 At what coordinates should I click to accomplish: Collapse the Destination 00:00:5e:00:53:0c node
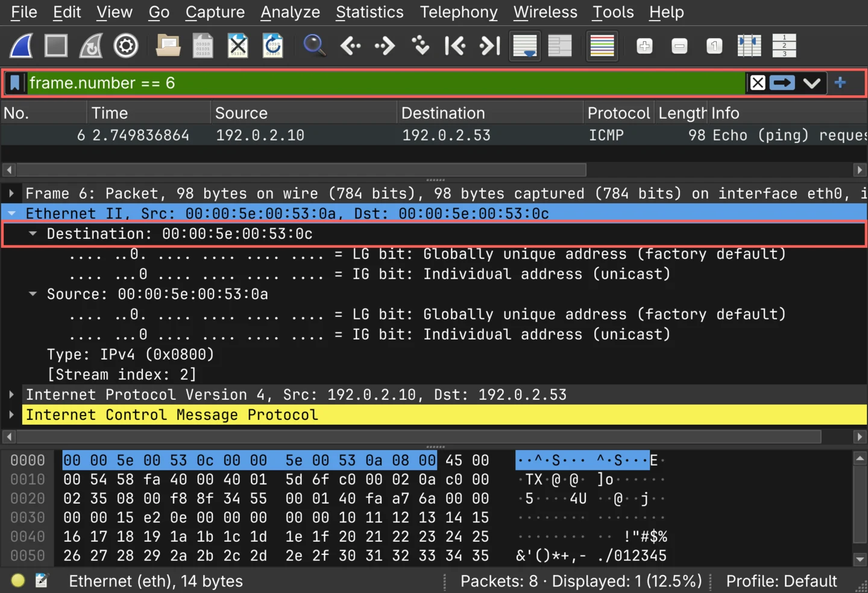pyautogui.click(x=33, y=233)
